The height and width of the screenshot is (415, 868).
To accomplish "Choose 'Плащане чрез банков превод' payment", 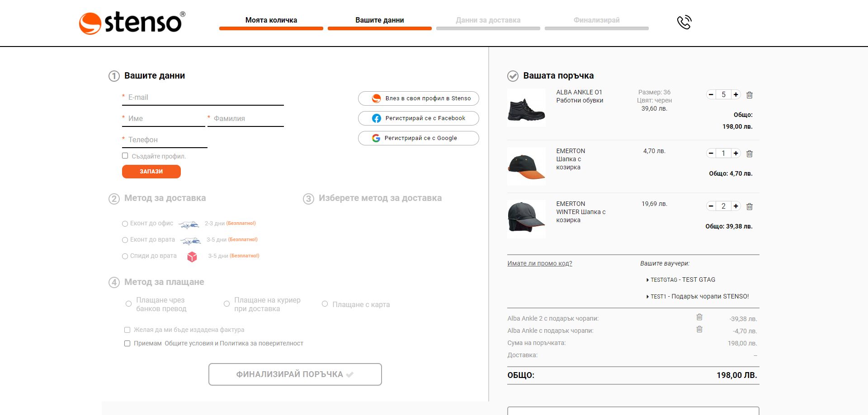I will point(129,304).
